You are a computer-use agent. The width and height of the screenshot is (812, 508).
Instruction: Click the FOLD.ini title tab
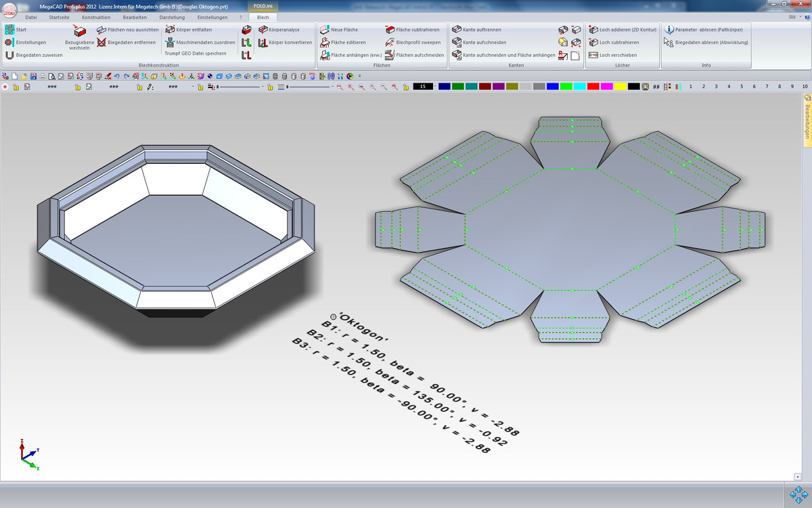[263, 5]
